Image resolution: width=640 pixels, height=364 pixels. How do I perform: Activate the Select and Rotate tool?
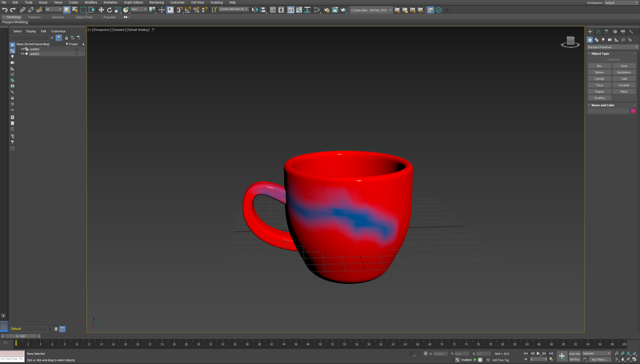coord(110,10)
